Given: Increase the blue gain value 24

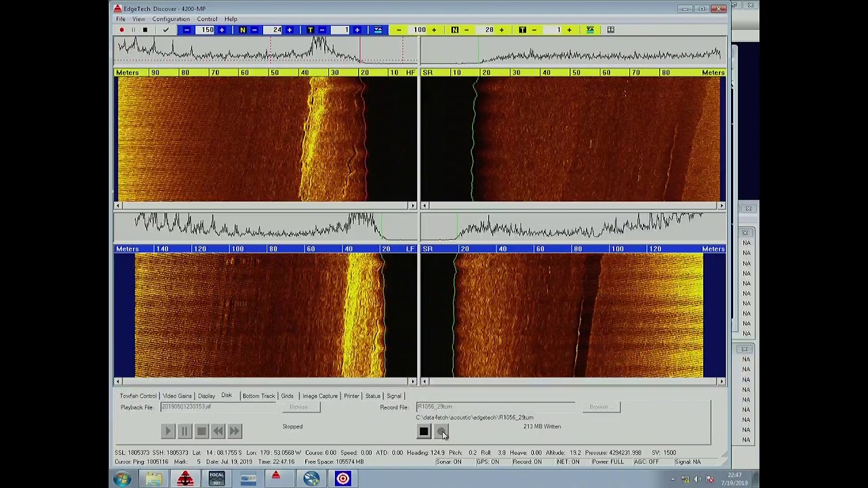Looking at the screenshot, I should [290, 30].
